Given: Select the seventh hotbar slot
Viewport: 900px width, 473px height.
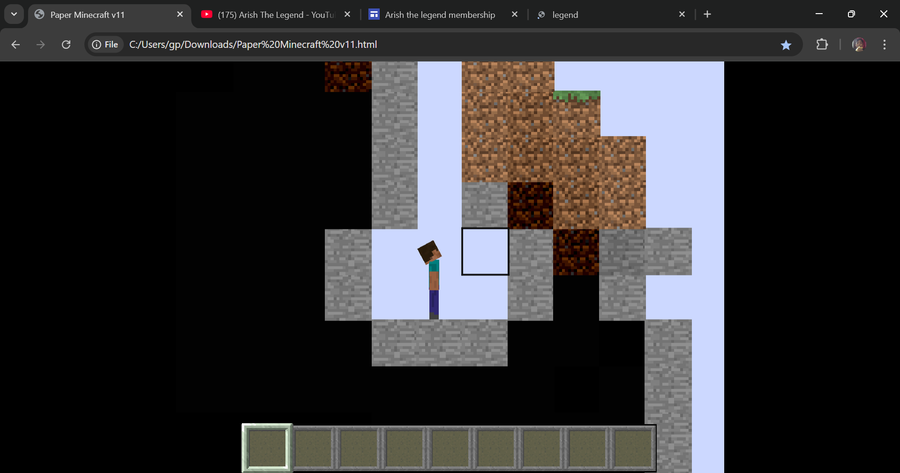Looking at the screenshot, I should [542, 447].
